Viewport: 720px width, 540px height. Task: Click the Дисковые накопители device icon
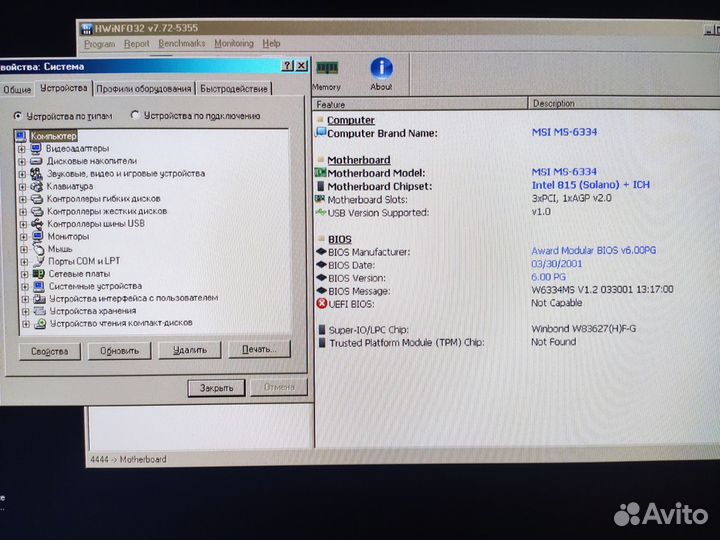click(x=36, y=161)
